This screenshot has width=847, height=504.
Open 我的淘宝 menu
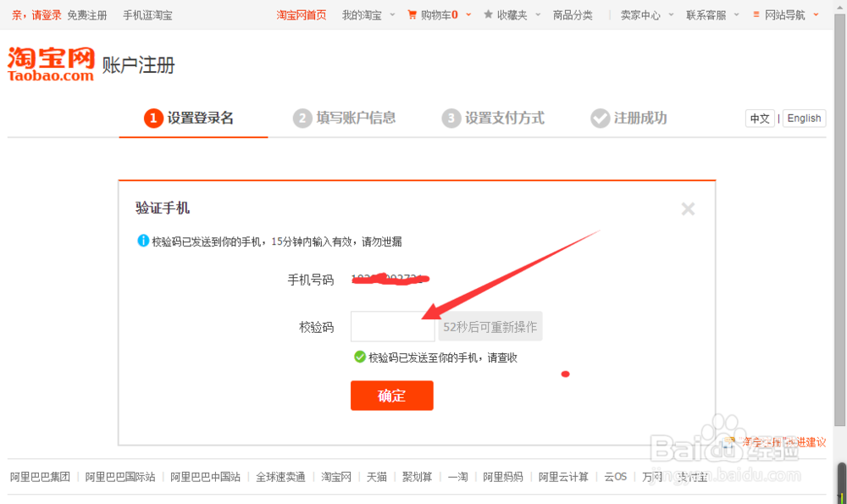[x=362, y=15]
